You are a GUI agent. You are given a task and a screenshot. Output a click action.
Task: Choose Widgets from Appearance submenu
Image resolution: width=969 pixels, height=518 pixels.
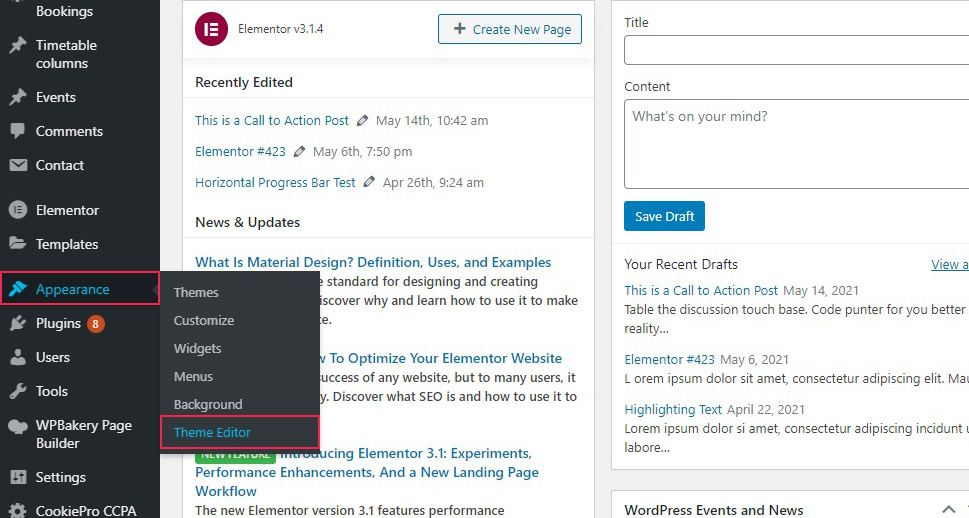197,349
